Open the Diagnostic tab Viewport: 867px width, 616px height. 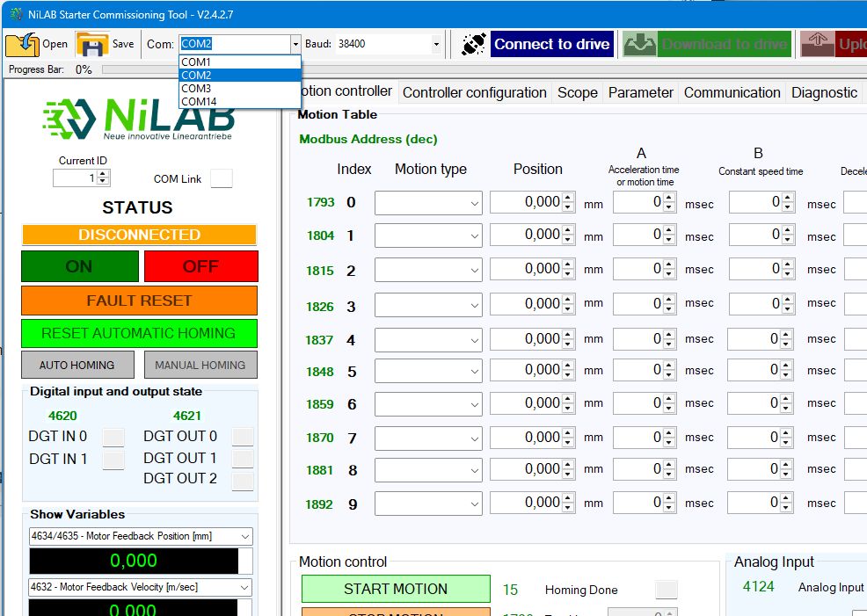point(823,92)
